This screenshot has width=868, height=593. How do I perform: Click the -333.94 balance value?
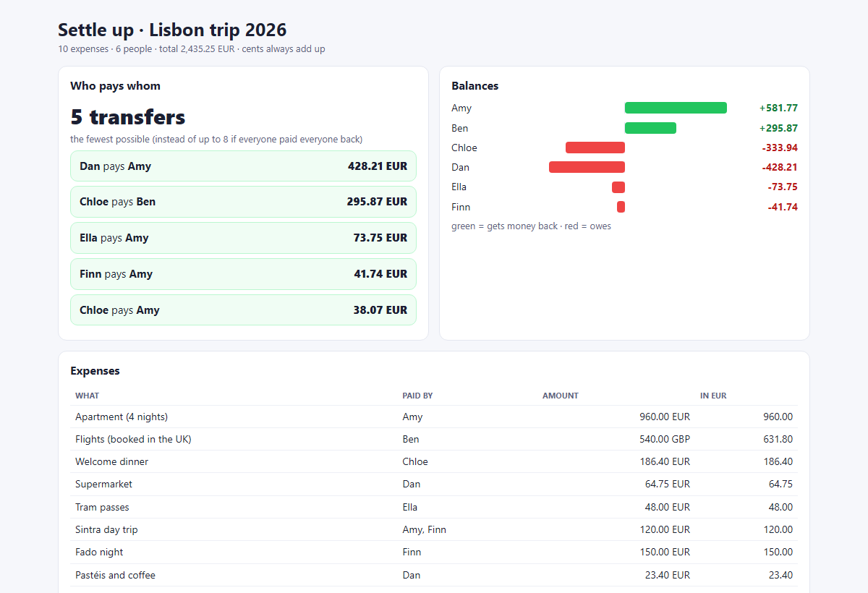click(780, 148)
